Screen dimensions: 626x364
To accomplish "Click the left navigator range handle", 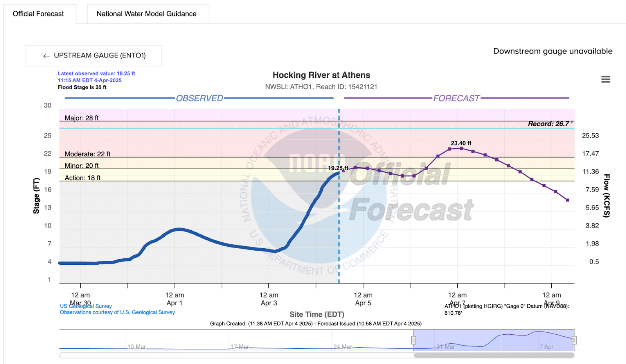I will coord(413,340).
